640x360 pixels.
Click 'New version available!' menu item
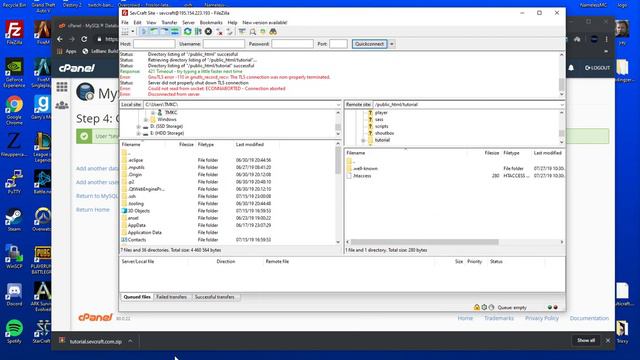pyautogui.click(x=264, y=22)
